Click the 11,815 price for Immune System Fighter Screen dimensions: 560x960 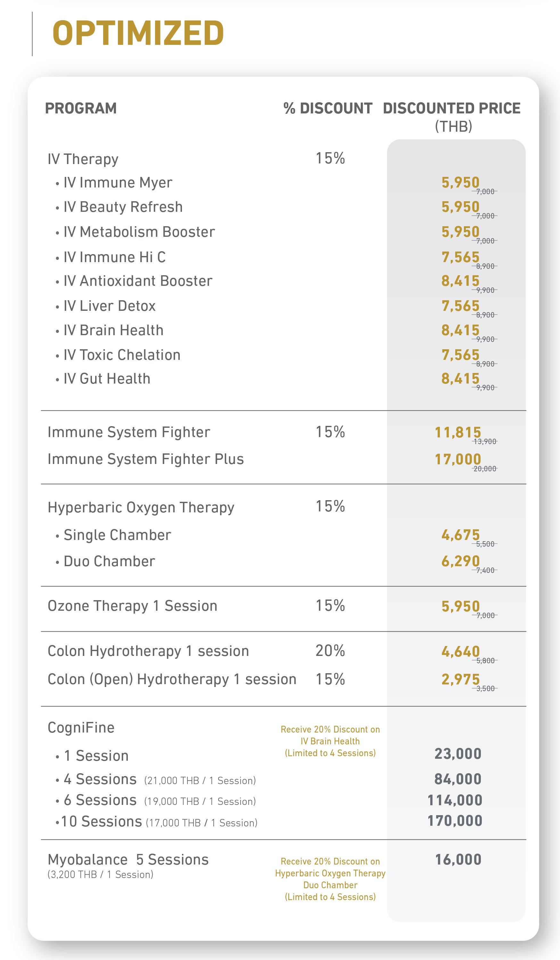point(457,432)
